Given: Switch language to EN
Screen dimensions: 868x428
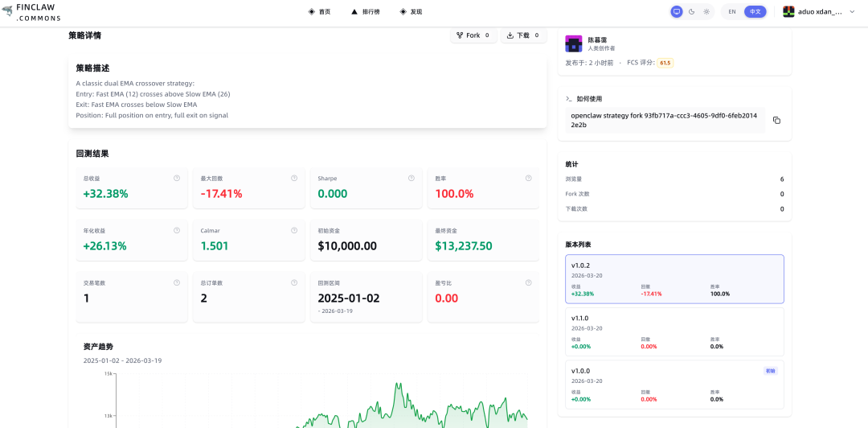Looking at the screenshot, I should 732,12.
